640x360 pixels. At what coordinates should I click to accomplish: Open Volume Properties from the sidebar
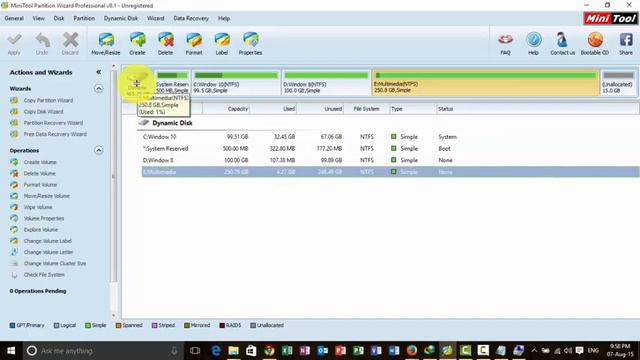click(x=44, y=218)
